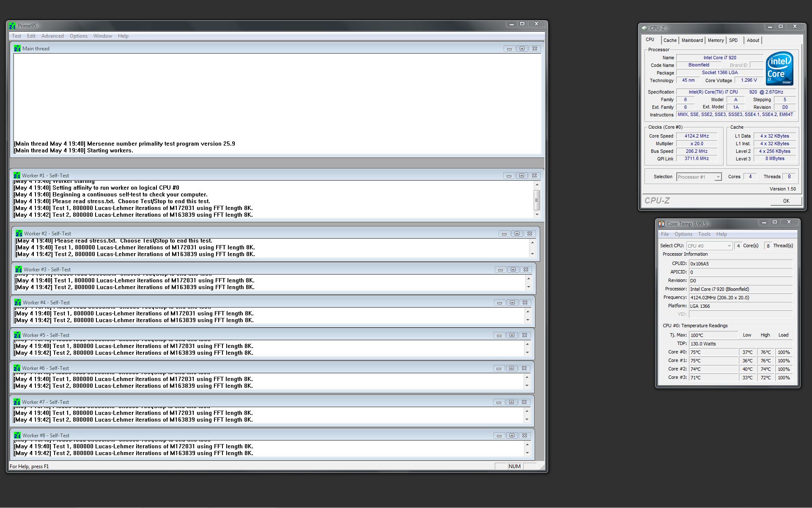The width and height of the screenshot is (812, 508).
Task: Open the Advanced menu in Prime95
Action: pyautogui.click(x=52, y=36)
